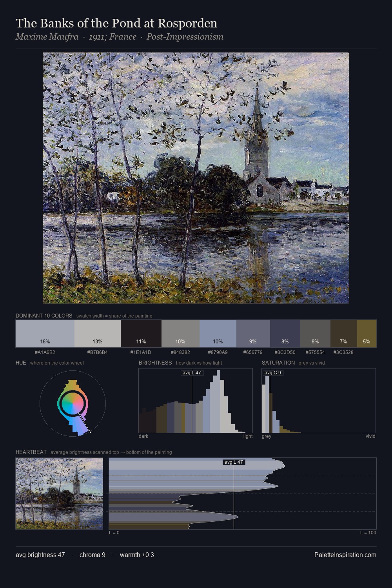Screen dimensions: 392x588
Task: Click the dark brown #3C3528 swatch, 7%
Action: 344,334
